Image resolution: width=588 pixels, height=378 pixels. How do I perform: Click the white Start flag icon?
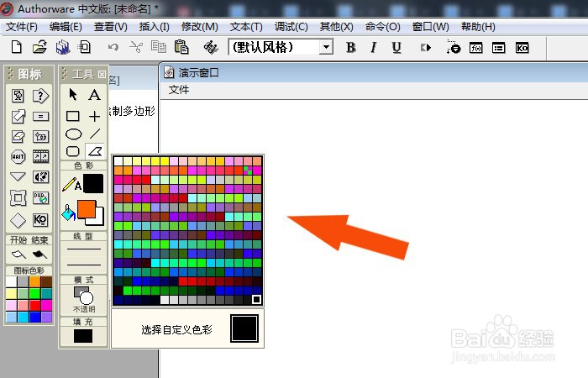pyautogui.click(x=18, y=255)
